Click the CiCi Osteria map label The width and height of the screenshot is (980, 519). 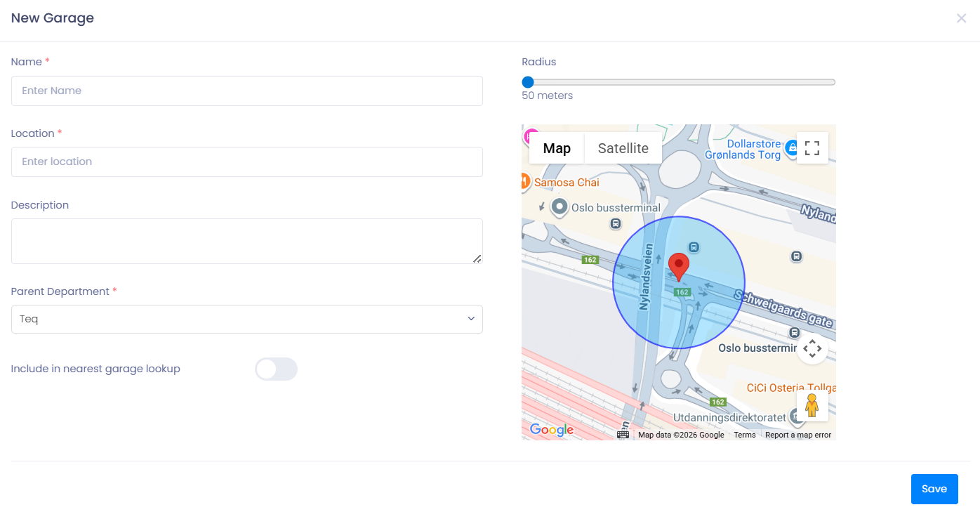tap(790, 388)
